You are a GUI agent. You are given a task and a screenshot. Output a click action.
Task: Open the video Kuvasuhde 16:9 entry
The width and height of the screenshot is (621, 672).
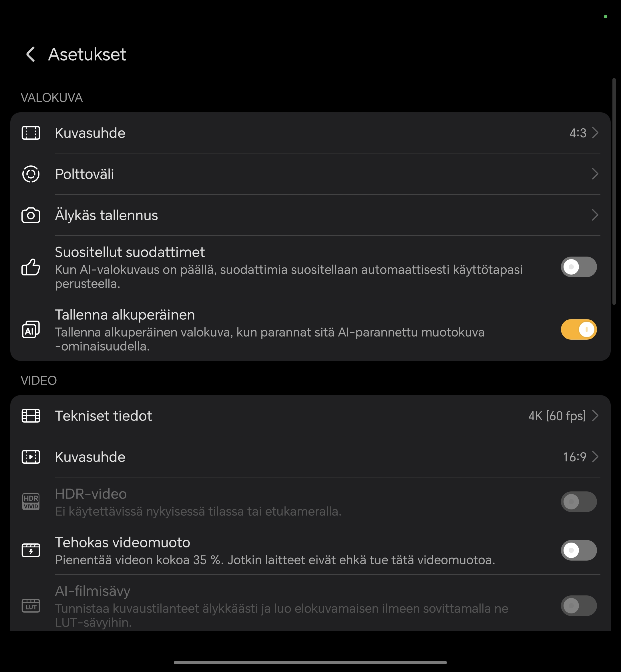coord(310,457)
